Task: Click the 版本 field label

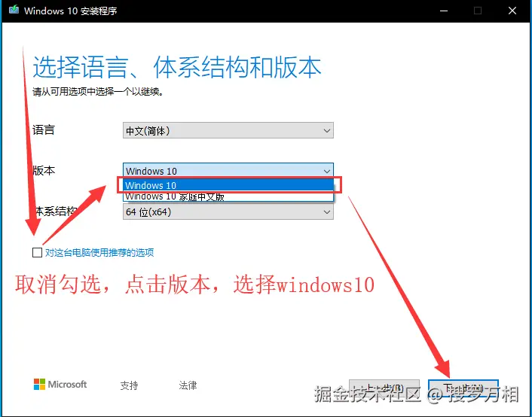Action: pos(44,170)
